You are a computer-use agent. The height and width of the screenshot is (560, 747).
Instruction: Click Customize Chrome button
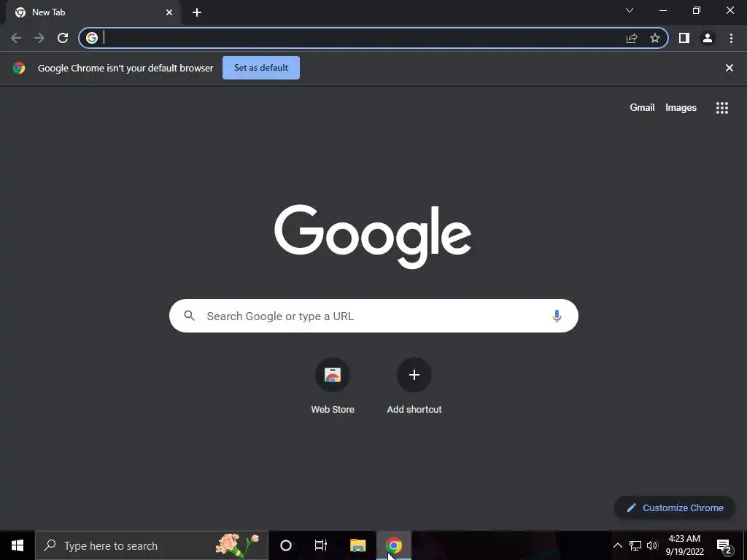pos(675,507)
